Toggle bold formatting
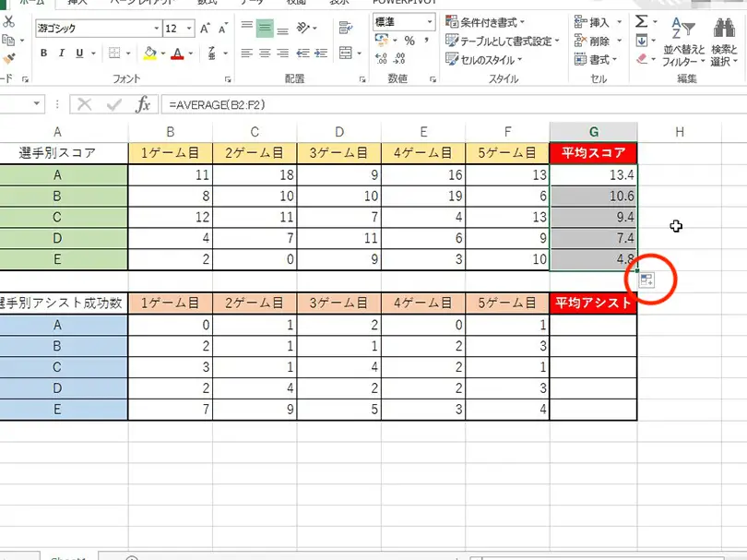This screenshot has height=560, width=747. (43, 54)
